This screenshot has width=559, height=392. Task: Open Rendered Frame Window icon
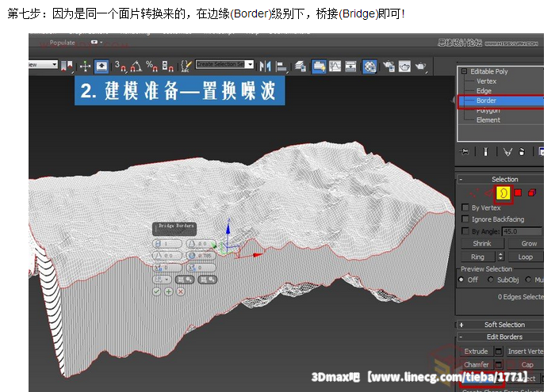tap(404, 67)
